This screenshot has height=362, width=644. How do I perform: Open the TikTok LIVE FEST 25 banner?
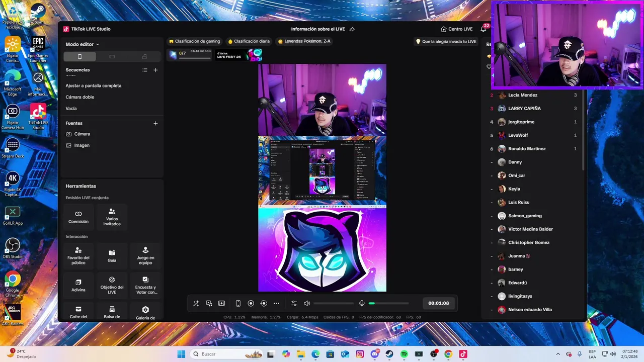click(x=239, y=54)
